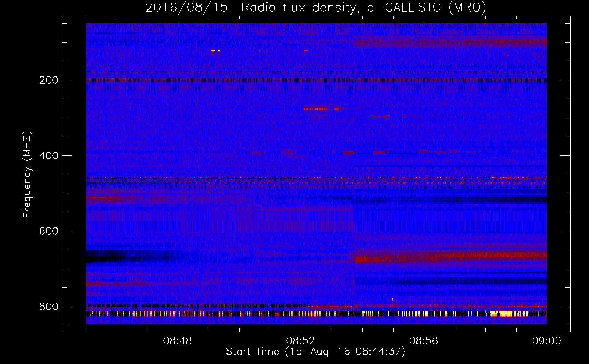The image size is (589, 364).
Task: Click the plot title "2016/08/15 Radio flux density, e-CALLISTO (MRO)"
Action: tap(316, 7)
